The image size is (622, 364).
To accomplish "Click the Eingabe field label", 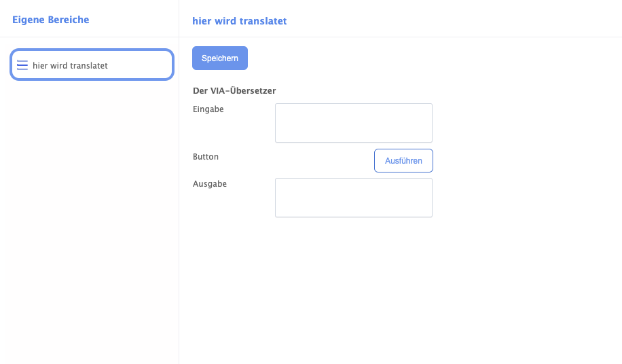I will pos(208,109).
